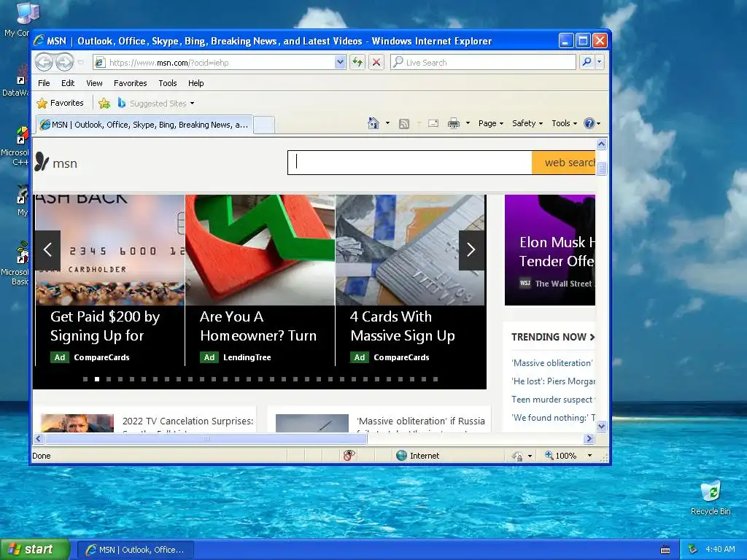Click the carousel next arrow
The width and height of the screenshot is (747, 560).
[x=471, y=250]
